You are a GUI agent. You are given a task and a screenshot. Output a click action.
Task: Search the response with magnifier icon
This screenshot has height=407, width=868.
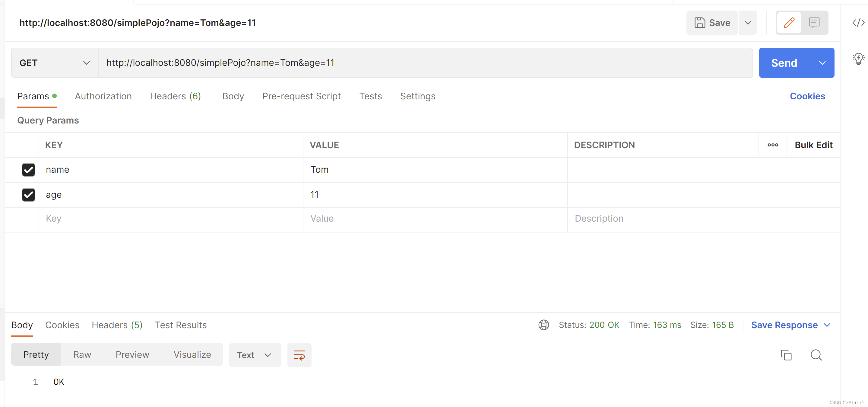coord(816,355)
